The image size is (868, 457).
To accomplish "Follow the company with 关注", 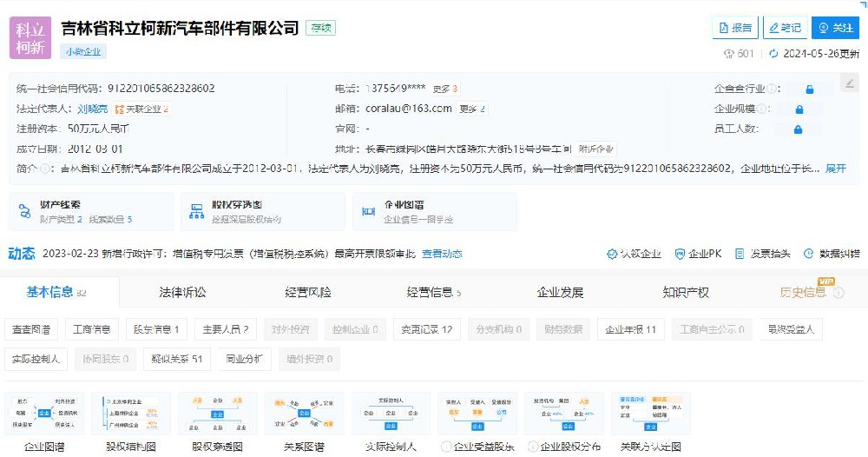I will click(x=834, y=28).
